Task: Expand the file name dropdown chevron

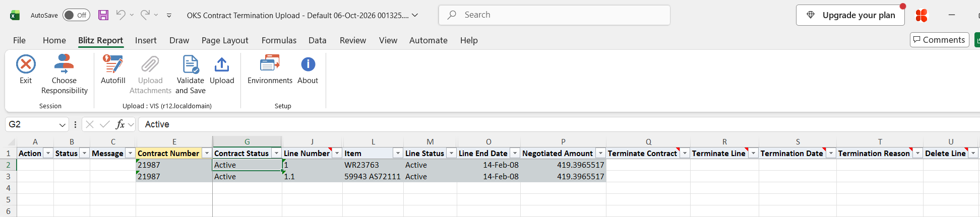Action: (415, 15)
